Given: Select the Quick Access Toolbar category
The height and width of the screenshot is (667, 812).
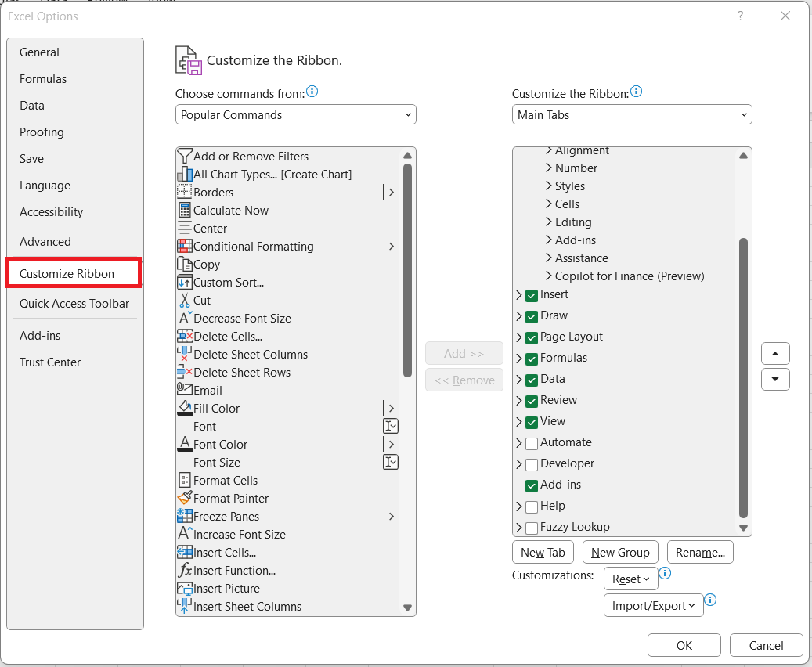Looking at the screenshot, I should (x=74, y=304).
